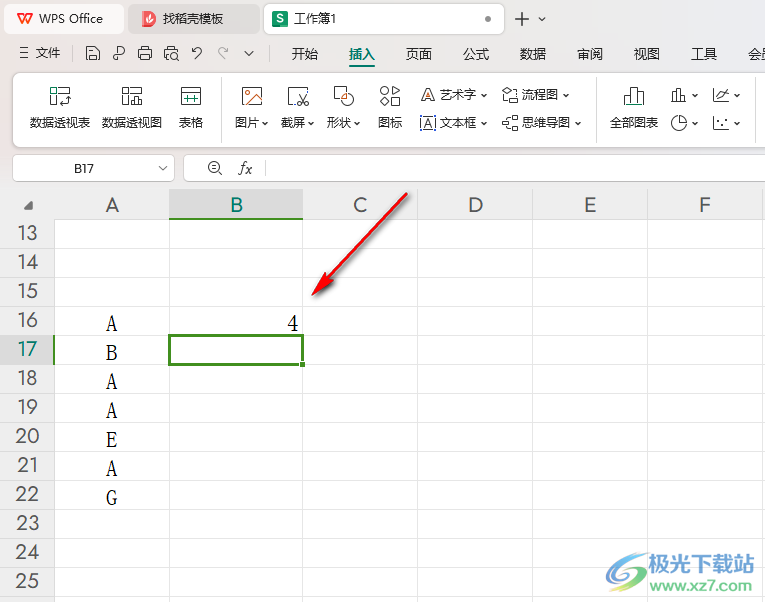This screenshot has height=602, width=765.
Task: Switch to the 开始 (Home) tab
Action: pos(304,54)
